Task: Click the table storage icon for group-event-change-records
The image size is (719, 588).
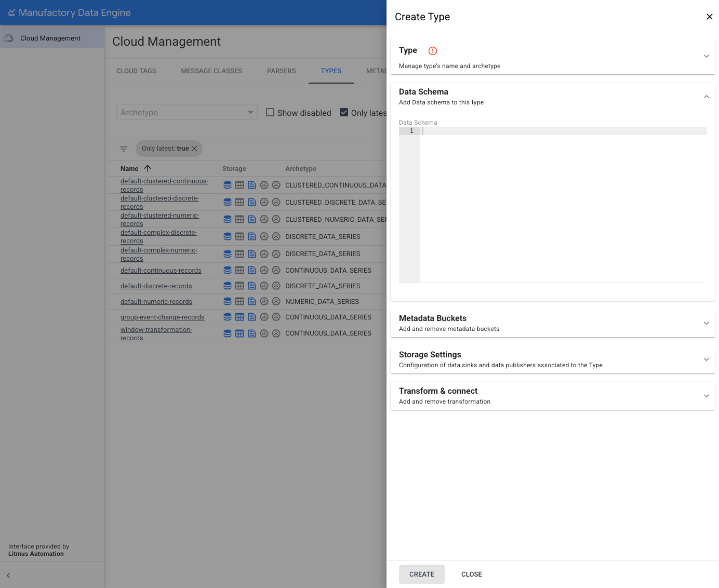Action: pyautogui.click(x=239, y=317)
